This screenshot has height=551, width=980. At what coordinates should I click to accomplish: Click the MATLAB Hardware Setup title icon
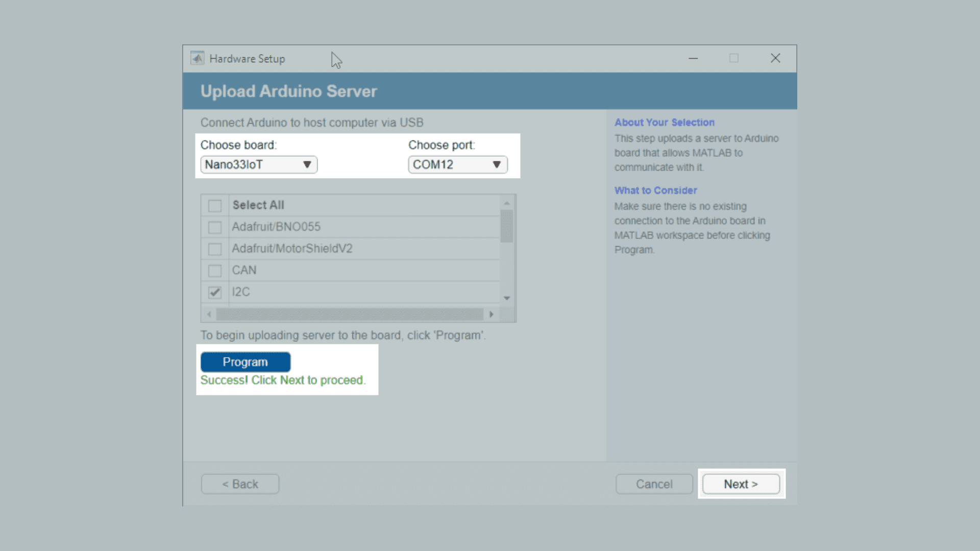click(197, 58)
